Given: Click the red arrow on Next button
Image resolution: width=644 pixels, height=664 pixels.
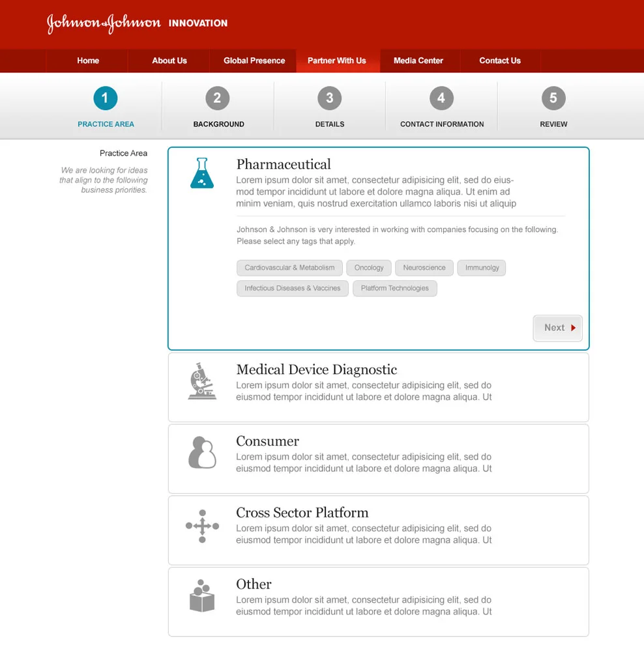Looking at the screenshot, I should coord(573,328).
